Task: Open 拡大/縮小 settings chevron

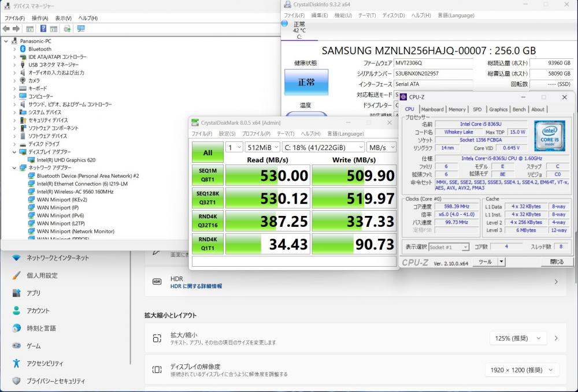Action: [556, 338]
